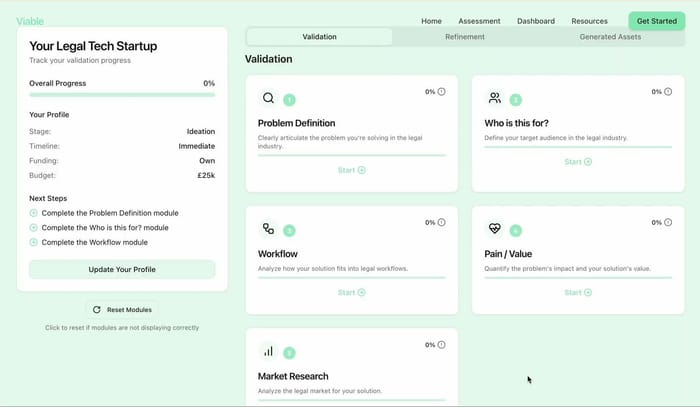Open the Assessment menu item
This screenshot has width=700, height=407.
pos(479,21)
